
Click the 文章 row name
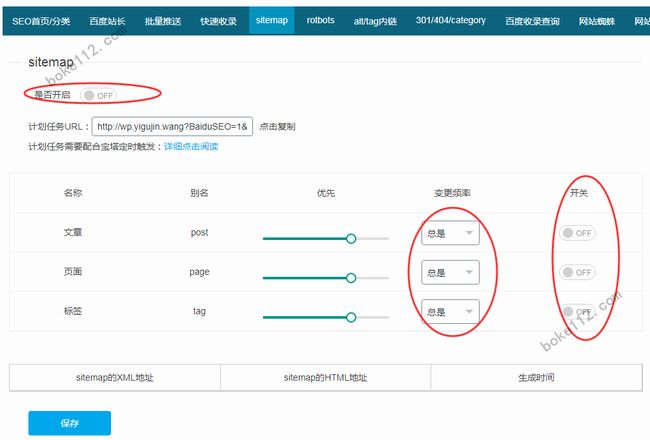pyautogui.click(x=73, y=232)
